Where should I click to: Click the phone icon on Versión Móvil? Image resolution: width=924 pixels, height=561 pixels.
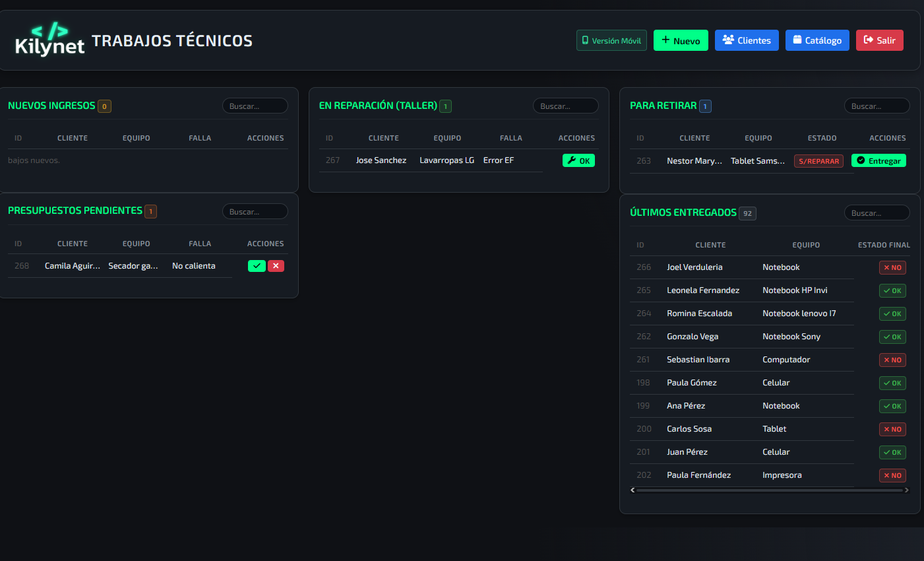586,40
